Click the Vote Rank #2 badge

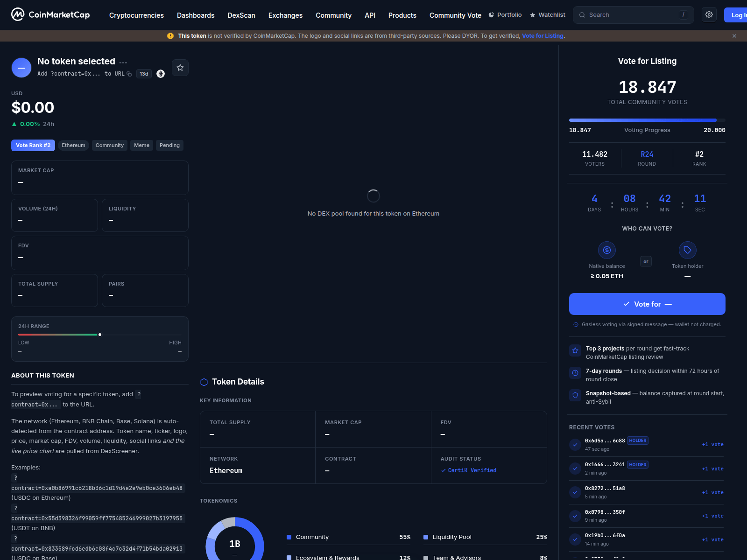[x=33, y=145]
